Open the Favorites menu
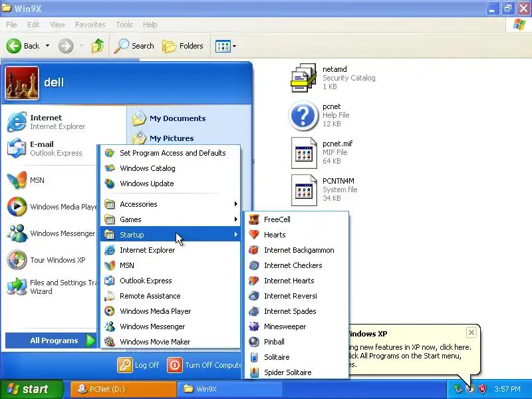 90,25
